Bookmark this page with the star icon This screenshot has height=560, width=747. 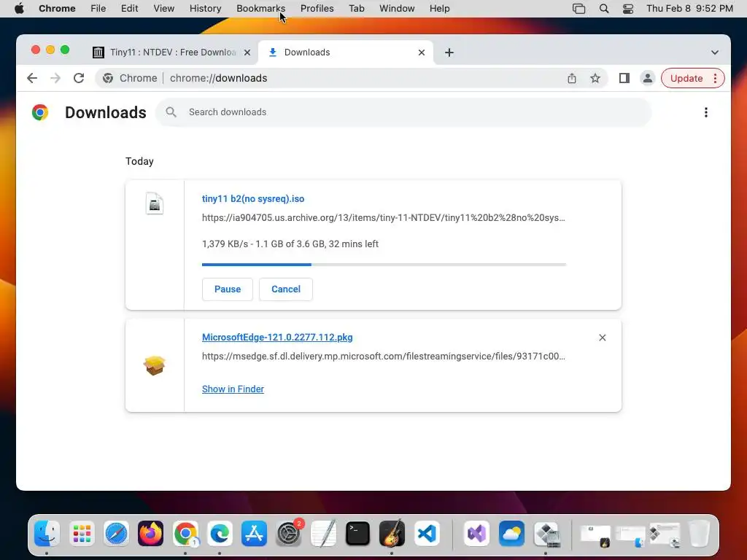pos(595,78)
